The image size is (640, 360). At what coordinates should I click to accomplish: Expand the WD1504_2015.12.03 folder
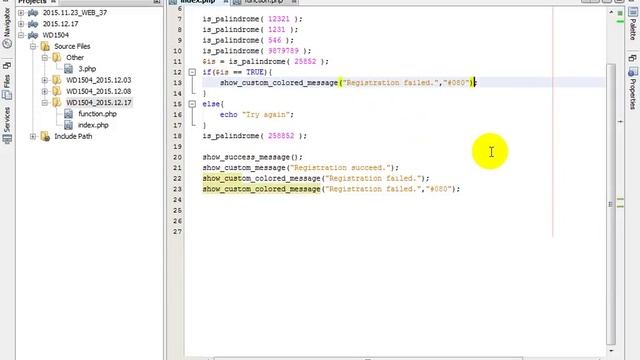pos(45,80)
